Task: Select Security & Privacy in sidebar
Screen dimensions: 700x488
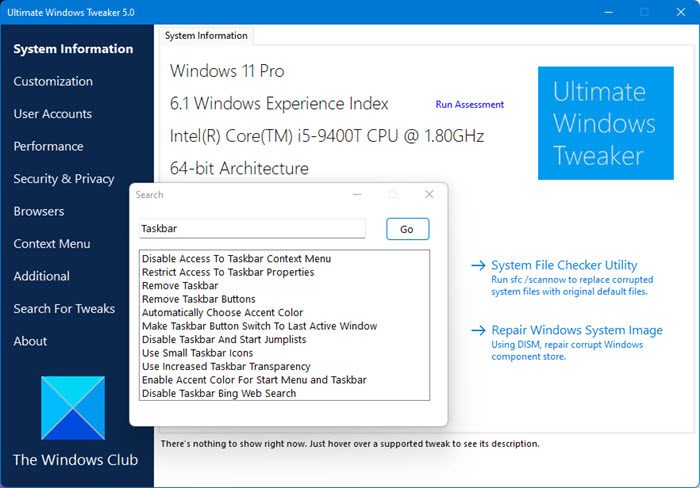Action: coord(64,179)
